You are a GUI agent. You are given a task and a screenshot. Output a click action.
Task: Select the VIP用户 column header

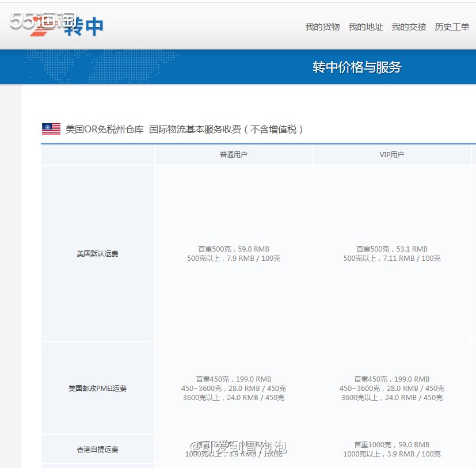tap(393, 154)
